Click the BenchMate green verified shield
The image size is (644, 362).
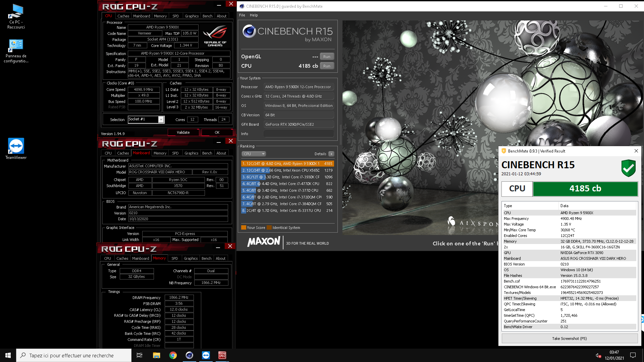[x=628, y=168]
